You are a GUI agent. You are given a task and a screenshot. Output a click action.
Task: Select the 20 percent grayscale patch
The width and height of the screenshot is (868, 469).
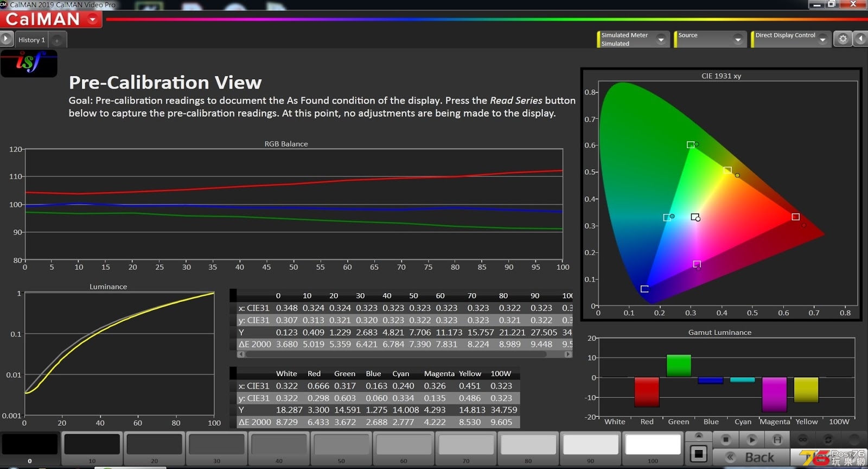(x=154, y=448)
